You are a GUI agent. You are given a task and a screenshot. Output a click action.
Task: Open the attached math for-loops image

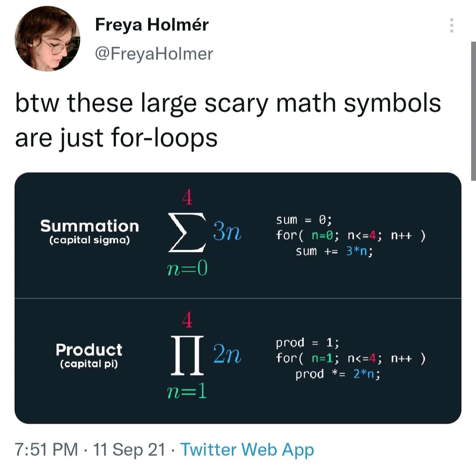238,297
